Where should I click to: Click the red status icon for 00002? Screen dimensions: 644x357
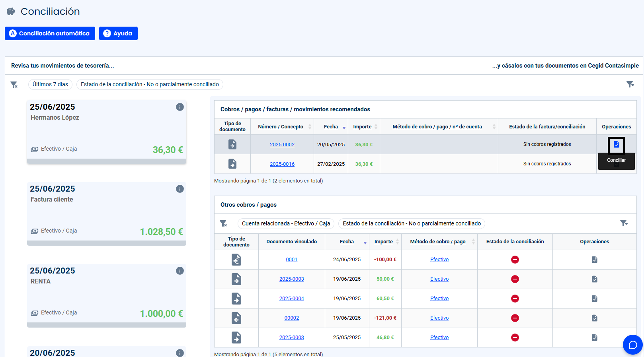(x=515, y=318)
